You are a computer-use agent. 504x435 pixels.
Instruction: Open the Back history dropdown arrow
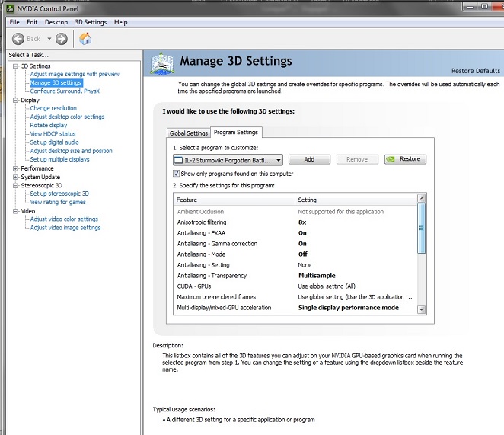(x=49, y=39)
